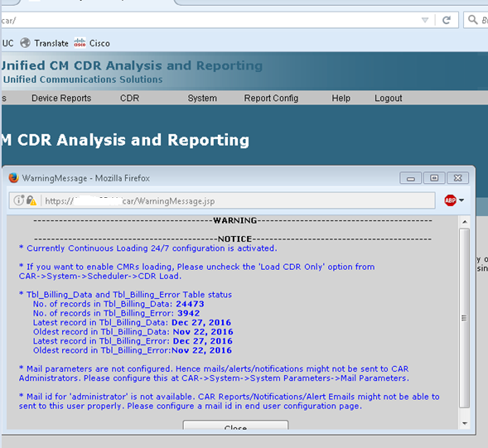Open the Help menu
Viewport: 488px width, 448px height.
pyautogui.click(x=341, y=99)
